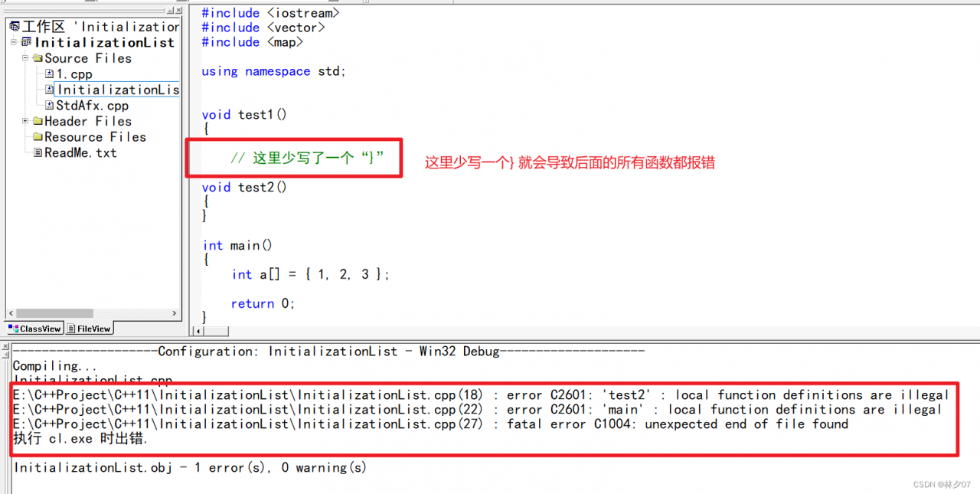
Task: Click the workspace icon at tree root
Action: pos(15,27)
